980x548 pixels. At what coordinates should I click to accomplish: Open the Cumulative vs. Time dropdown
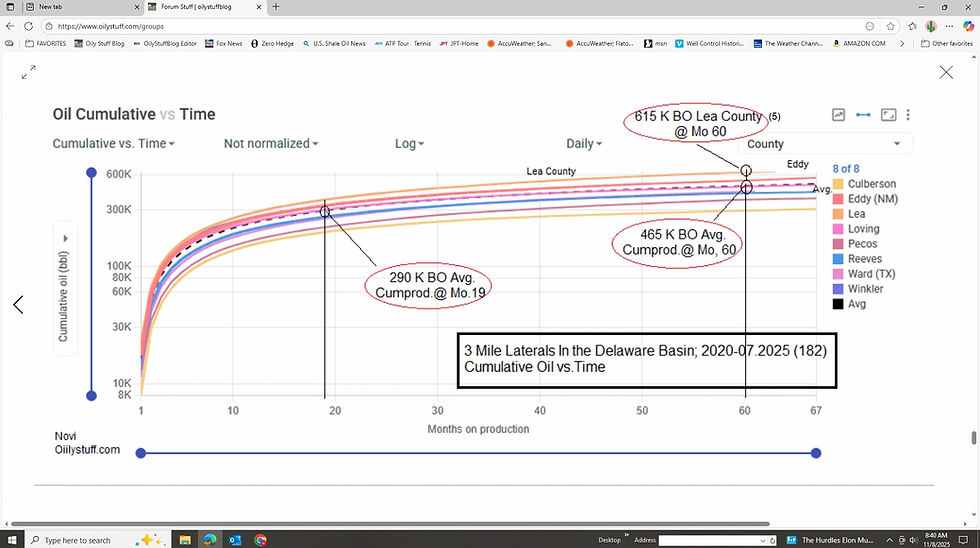[x=114, y=144]
